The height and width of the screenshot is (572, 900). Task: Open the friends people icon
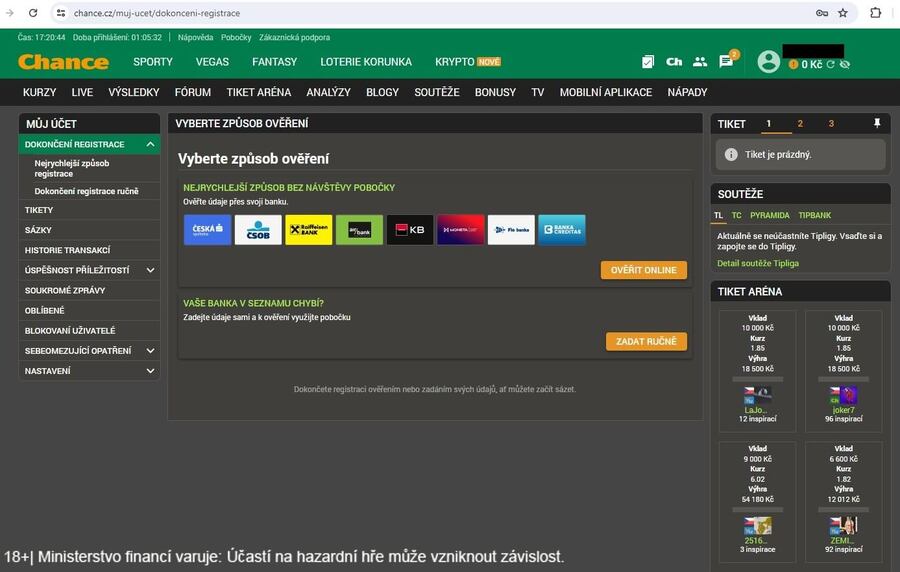pyautogui.click(x=700, y=61)
